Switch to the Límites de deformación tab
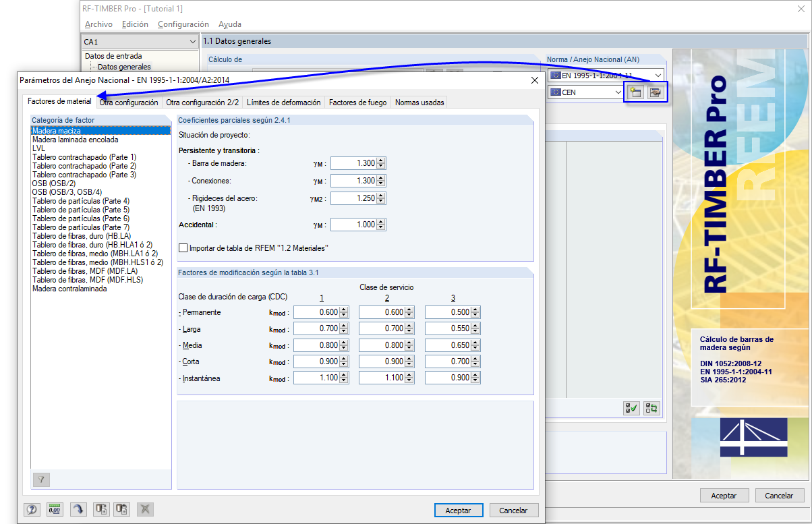 pyautogui.click(x=284, y=103)
